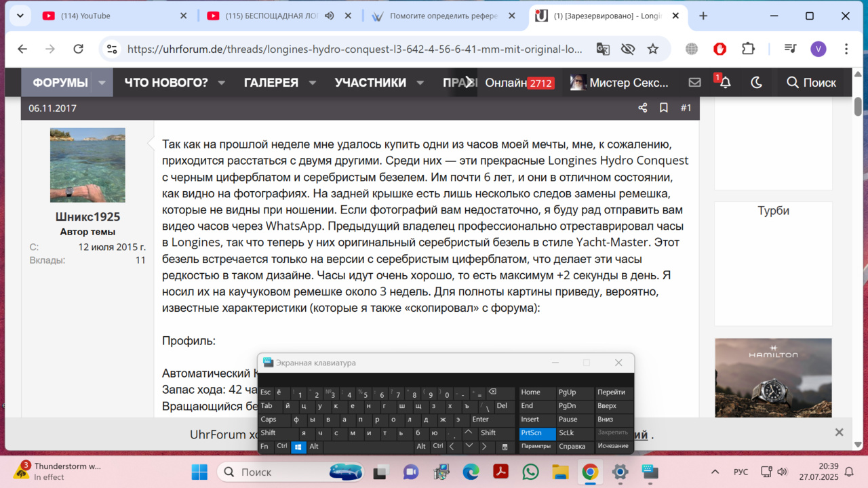Open the forum inbox envelope
Screen dimensions: 868x488
[694, 83]
